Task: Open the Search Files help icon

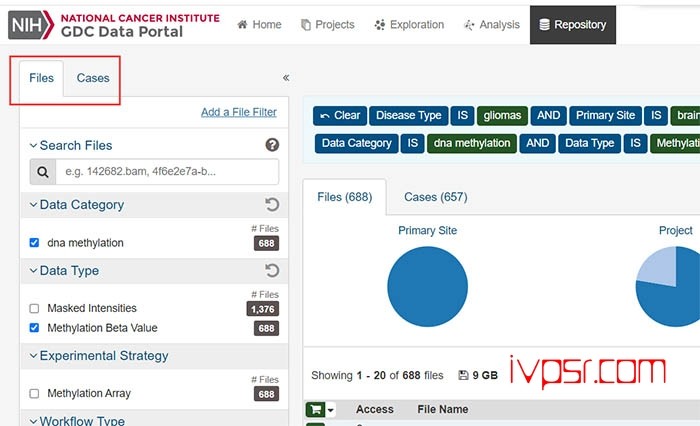Action: (x=272, y=145)
